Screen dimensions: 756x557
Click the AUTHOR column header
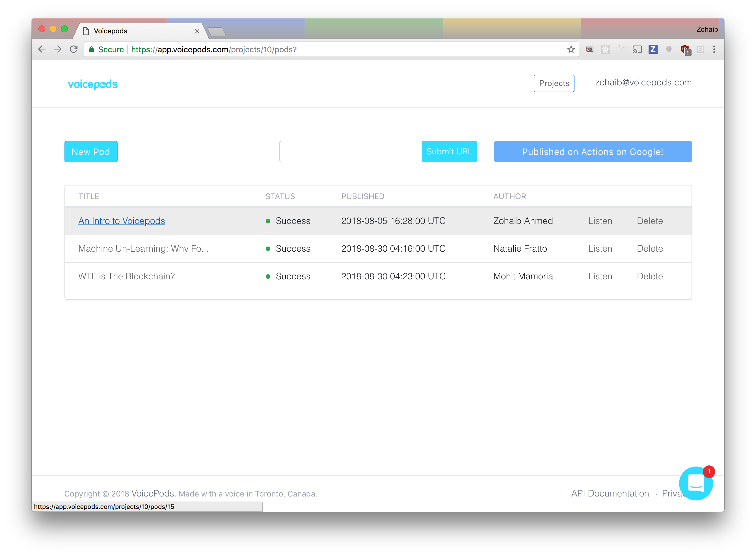(x=509, y=197)
